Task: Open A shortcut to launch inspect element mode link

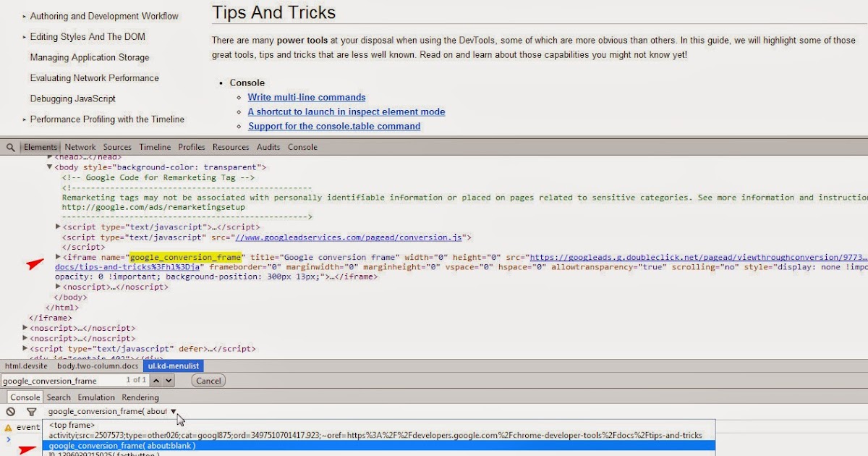Action: tap(346, 111)
